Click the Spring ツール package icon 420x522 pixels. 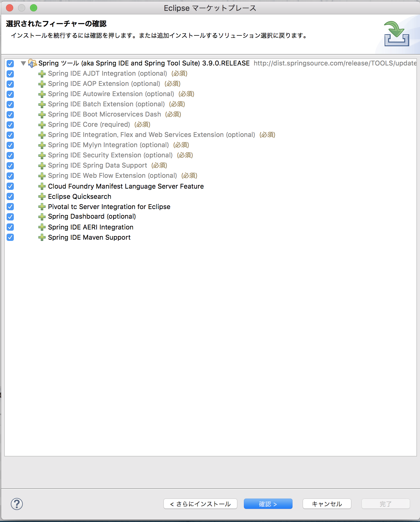click(32, 63)
